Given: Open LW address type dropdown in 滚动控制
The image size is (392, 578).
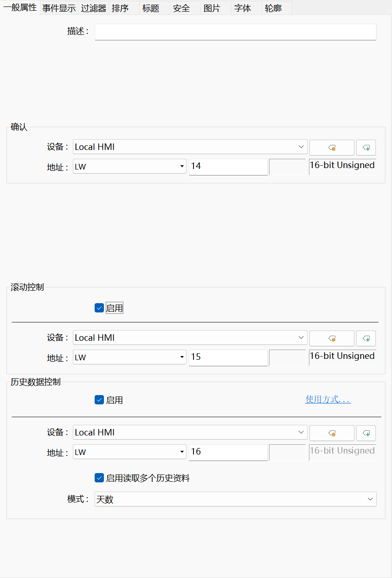Looking at the screenshot, I should (x=129, y=357).
